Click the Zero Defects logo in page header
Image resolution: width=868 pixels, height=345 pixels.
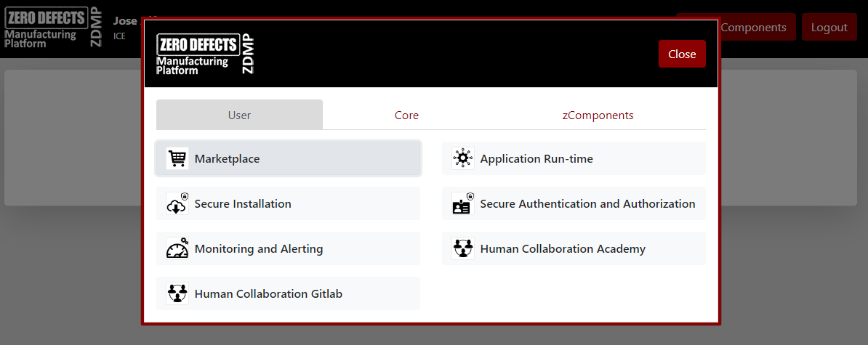54,27
